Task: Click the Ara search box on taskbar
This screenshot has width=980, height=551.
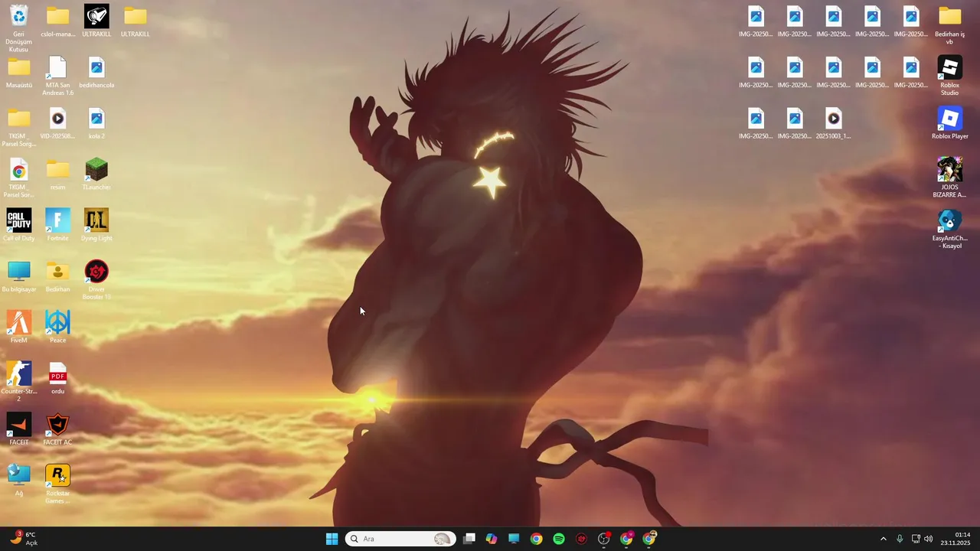Action: (400, 539)
